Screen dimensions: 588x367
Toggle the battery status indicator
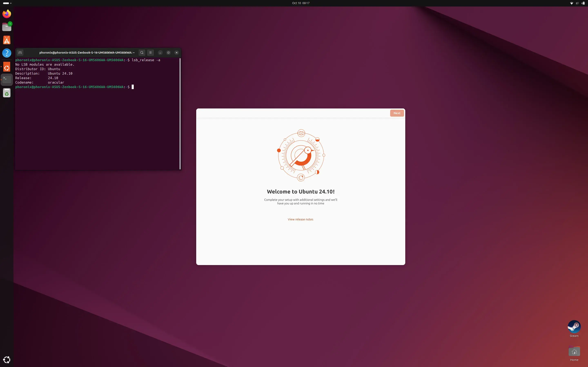coord(583,3)
